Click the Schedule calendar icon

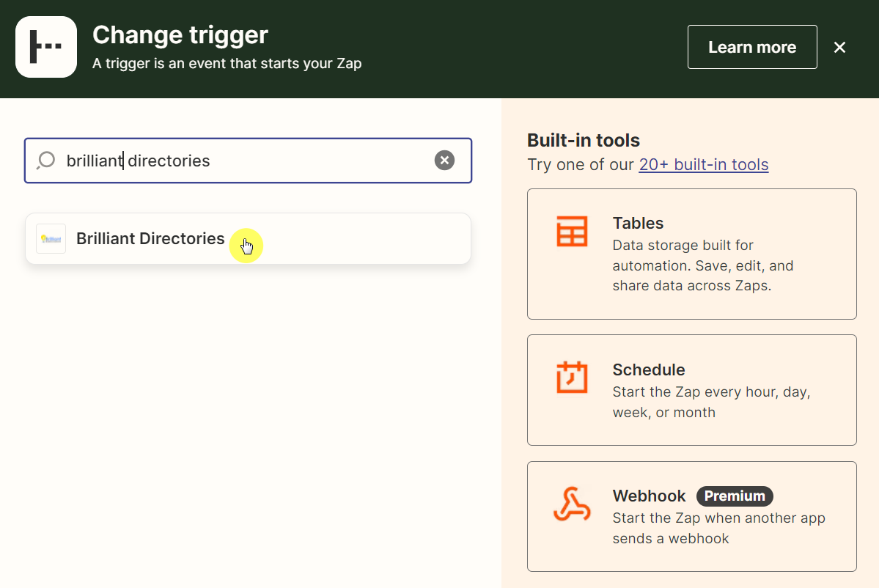point(572,378)
